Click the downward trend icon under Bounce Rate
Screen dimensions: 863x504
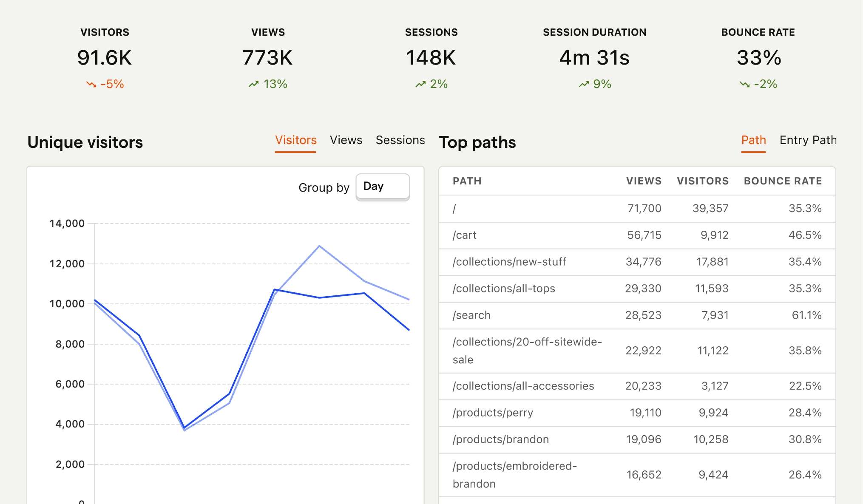(744, 84)
